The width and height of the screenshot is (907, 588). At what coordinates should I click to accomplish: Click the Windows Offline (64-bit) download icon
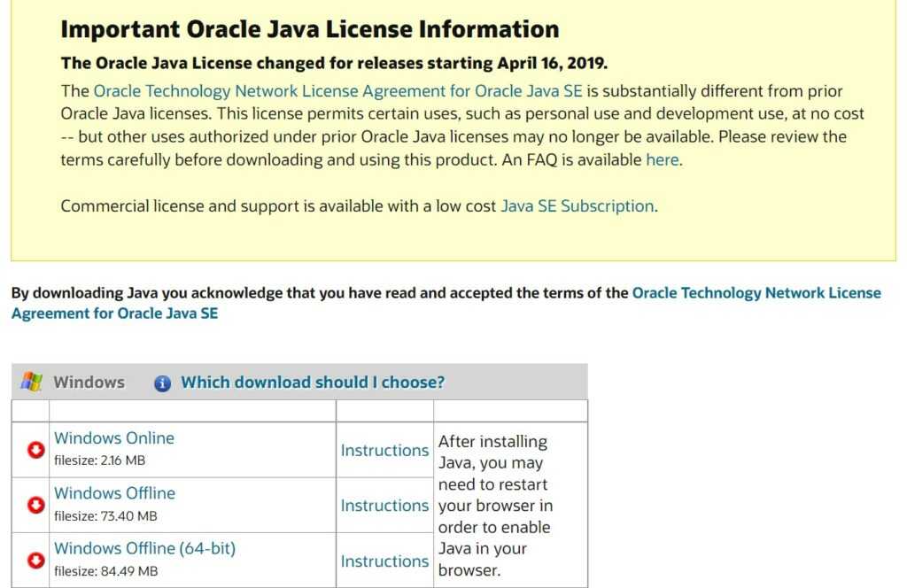[x=35, y=561]
